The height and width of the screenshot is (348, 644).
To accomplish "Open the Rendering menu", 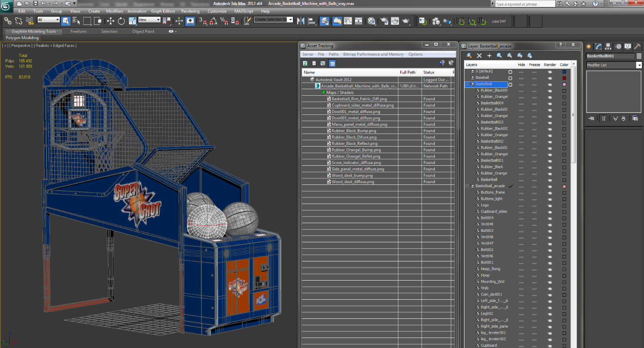I will [x=190, y=11].
